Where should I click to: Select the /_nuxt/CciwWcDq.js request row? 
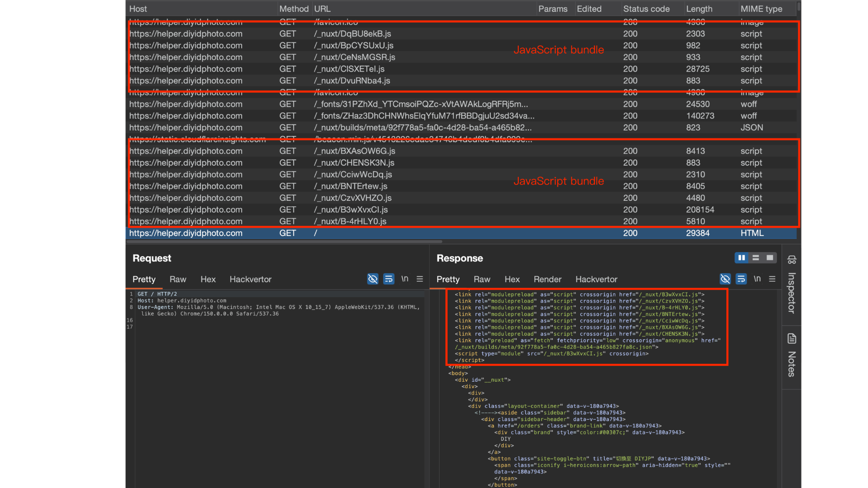[x=461, y=175]
